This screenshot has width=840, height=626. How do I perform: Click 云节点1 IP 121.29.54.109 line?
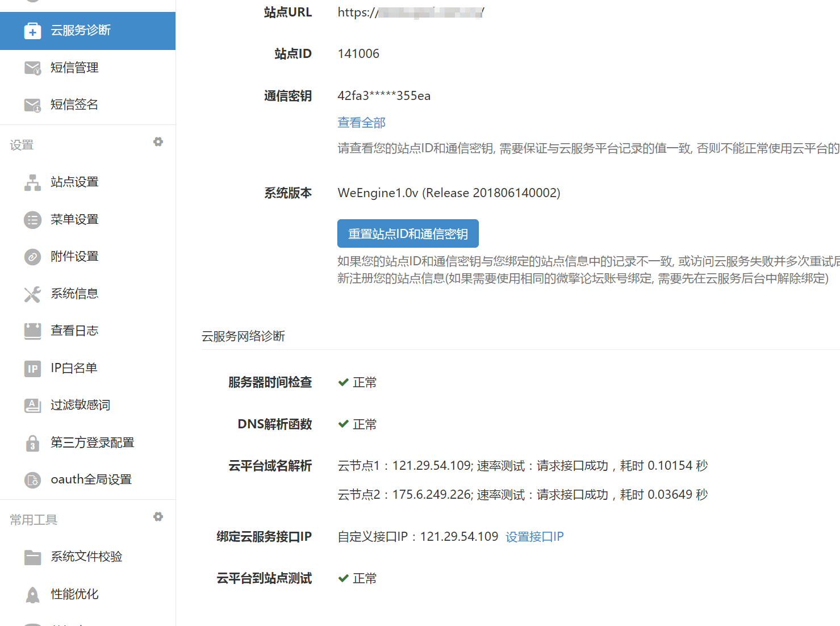tap(523, 466)
